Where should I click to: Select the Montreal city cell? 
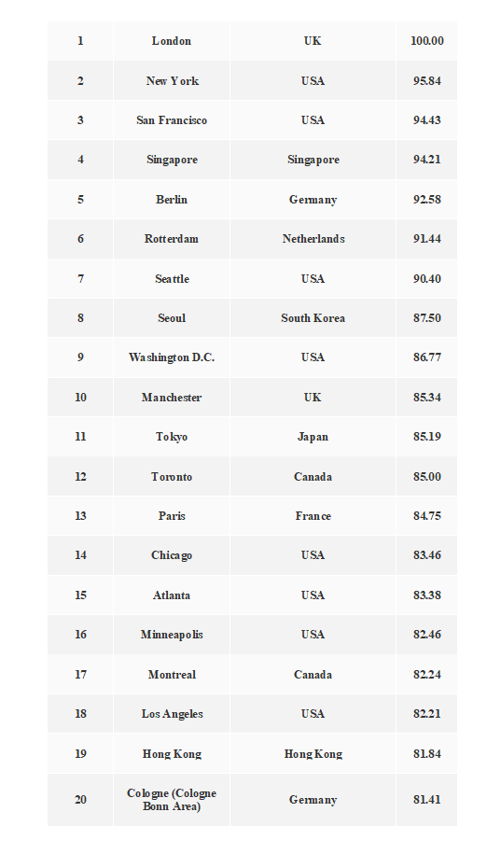pos(172,674)
